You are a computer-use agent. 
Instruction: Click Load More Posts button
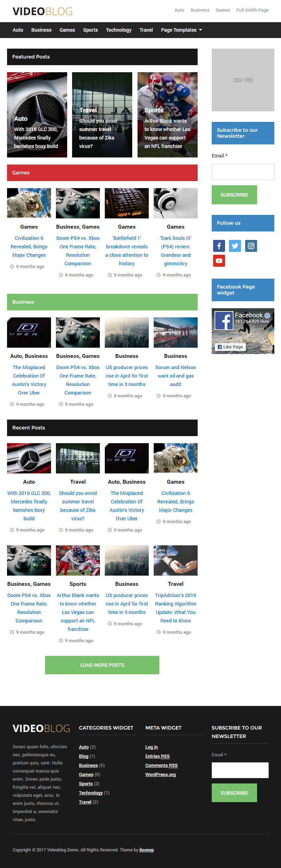click(x=102, y=665)
